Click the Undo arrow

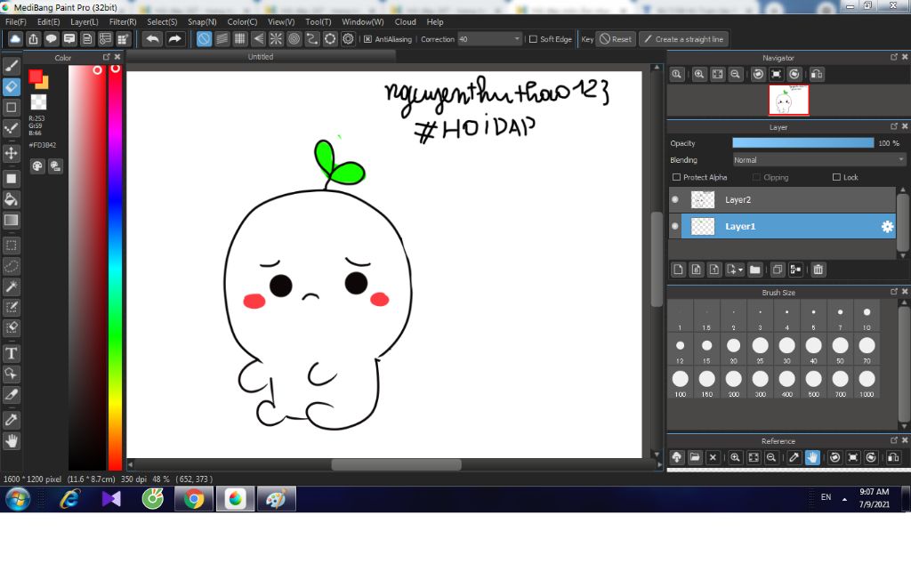pyautogui.click(x=152, y=39)
